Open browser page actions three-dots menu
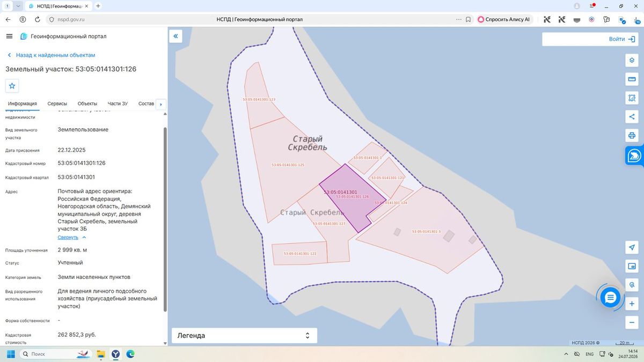The width and height of the screenshot is (644, 362). click(458, 19)
